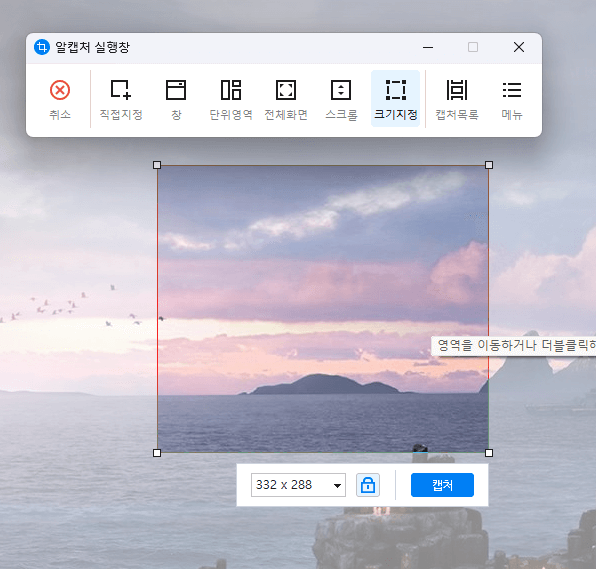The width and height of the screenshot is (596, 569).
Task: Pick the 전체화면 fullscreen capture tool
Action: (286, 99)
